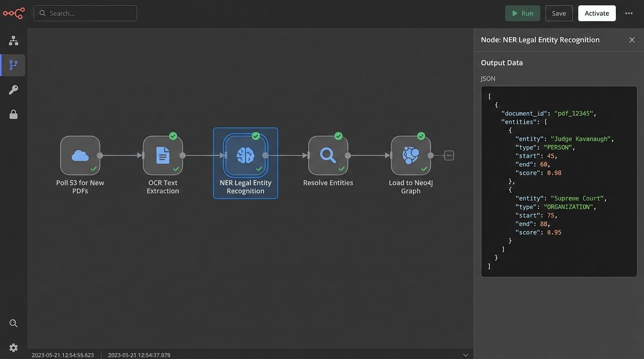Open credentials via the key icon

click(x=14, y=90)
